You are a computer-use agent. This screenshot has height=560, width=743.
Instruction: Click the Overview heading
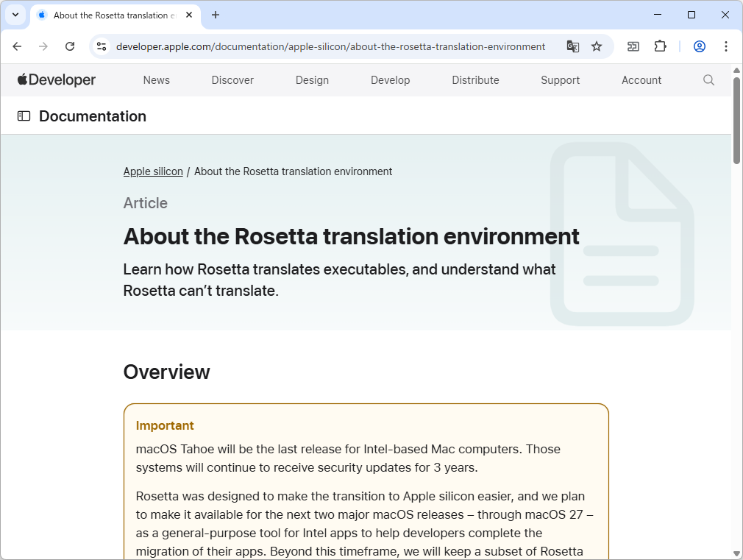[x=167, y=372]
